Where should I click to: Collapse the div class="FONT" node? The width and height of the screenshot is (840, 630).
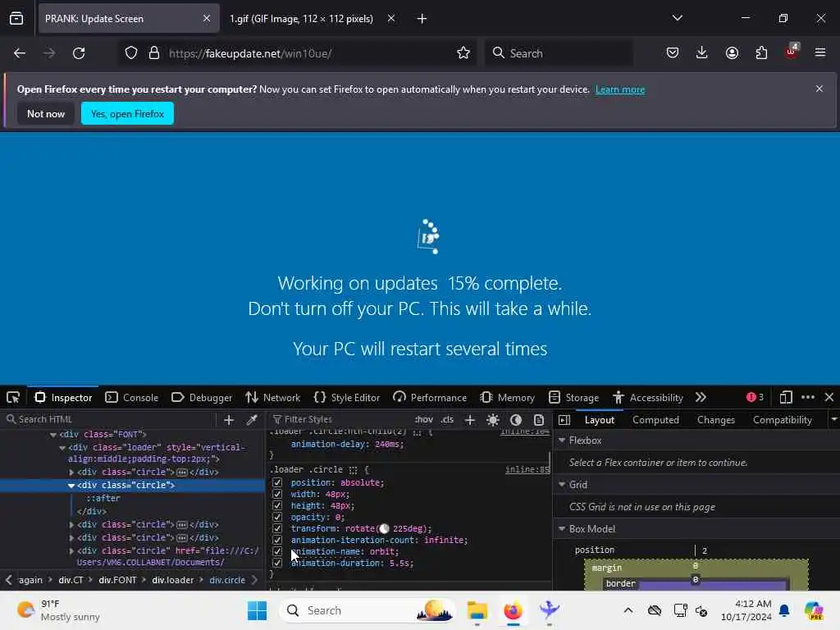pyautogui.click(x=53, y=435)
